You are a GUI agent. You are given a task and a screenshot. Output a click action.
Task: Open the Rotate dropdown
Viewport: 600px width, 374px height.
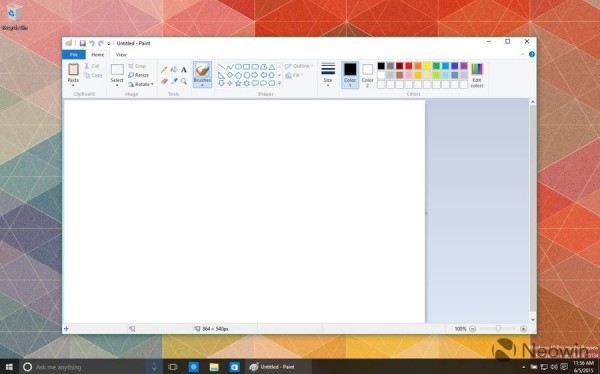click(141, 84)
